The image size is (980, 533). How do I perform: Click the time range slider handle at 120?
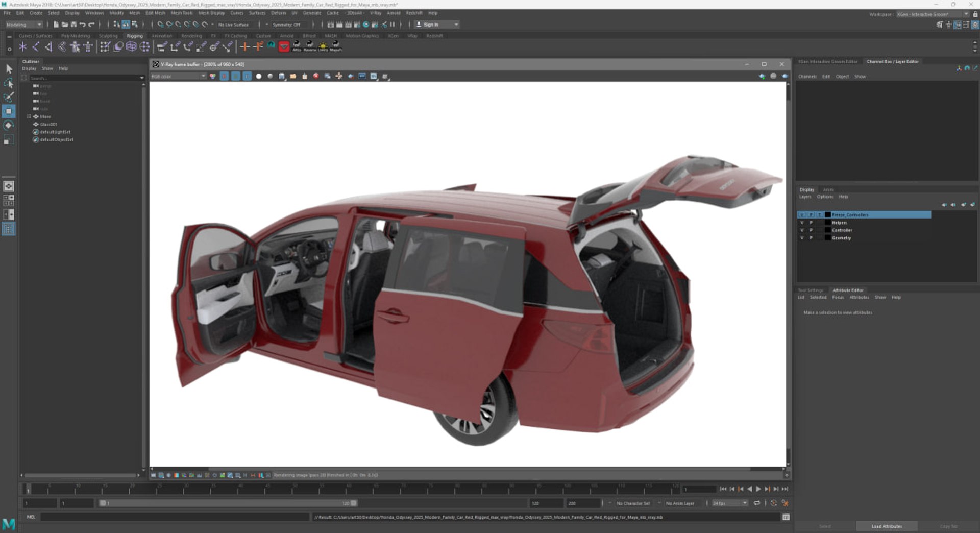354,503
